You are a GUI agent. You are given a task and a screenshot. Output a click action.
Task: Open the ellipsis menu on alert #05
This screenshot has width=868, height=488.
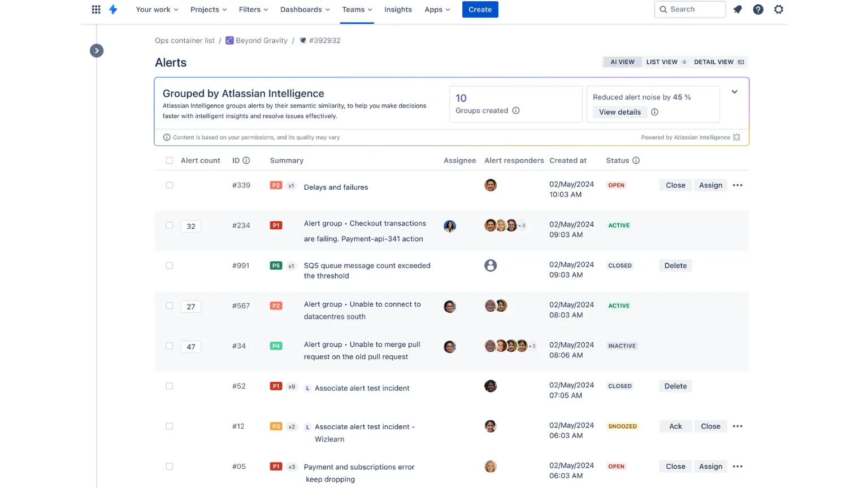click(x=737, y=466)
